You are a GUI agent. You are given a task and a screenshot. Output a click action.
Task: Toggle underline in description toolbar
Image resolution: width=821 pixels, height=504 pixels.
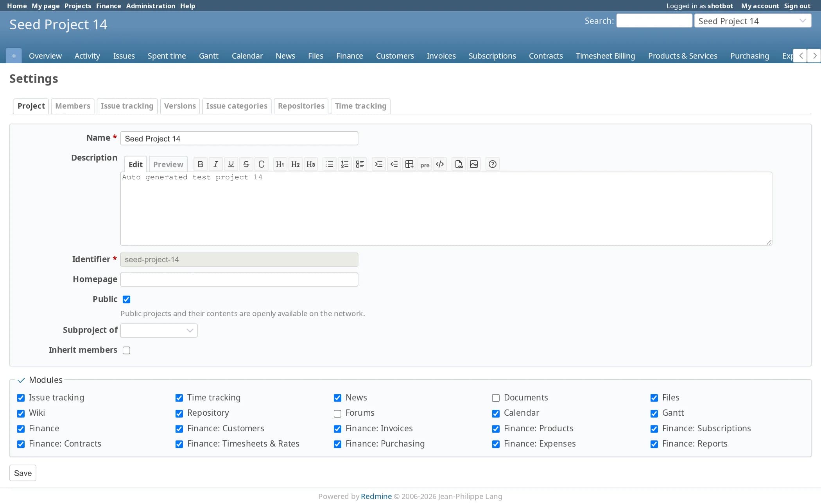pyautogui.click(x=231, y=164)
